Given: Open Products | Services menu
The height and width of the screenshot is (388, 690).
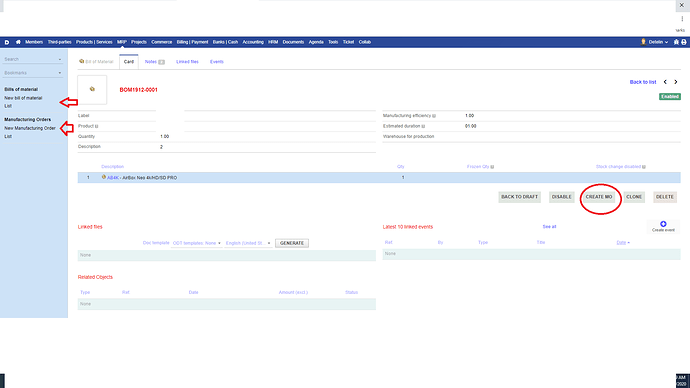Looking at the screenshot, I should pos(94,42).
